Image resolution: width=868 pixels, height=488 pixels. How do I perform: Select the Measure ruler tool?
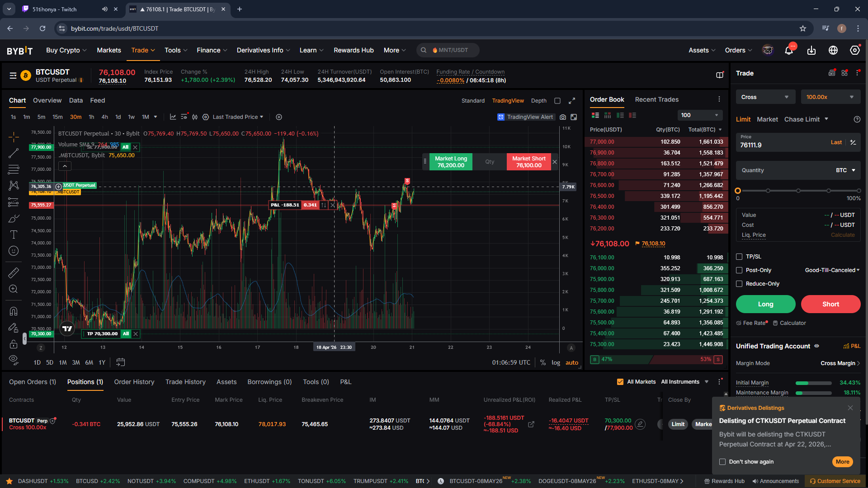tap(14, 272)
